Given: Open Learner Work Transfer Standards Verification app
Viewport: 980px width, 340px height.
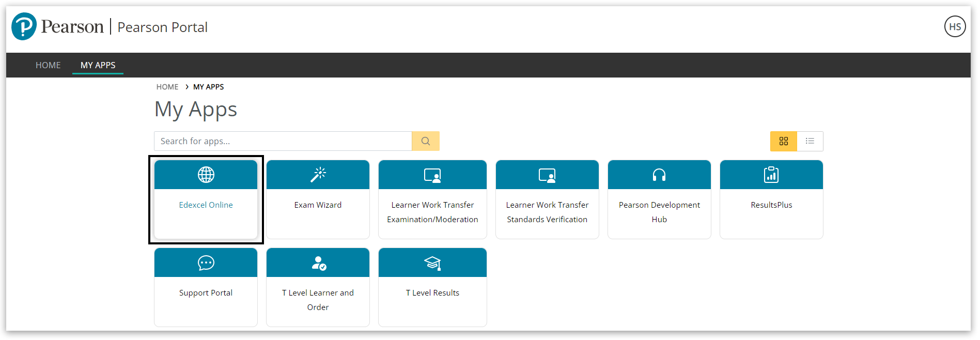Looking at the screenshot, I should 547,212.
